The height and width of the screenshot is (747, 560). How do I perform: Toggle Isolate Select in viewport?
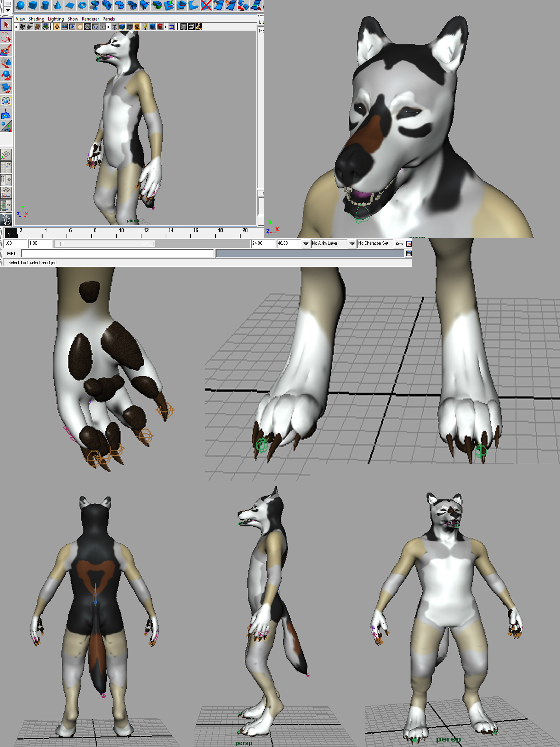coord(172,27)
